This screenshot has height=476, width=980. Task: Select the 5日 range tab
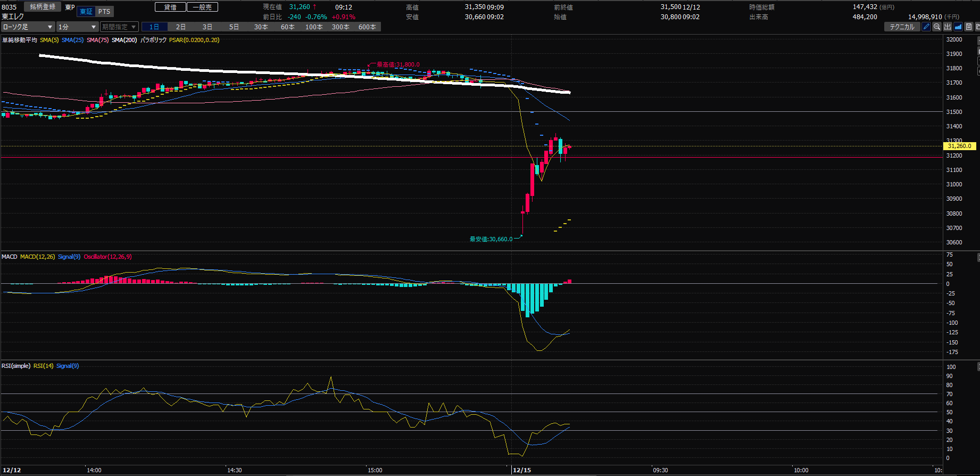point(234,27)
